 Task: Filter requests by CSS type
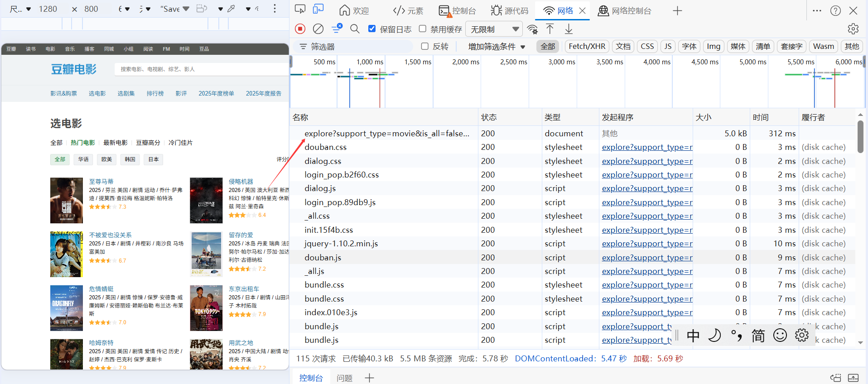pyautogui.click(x=647, y=46)
